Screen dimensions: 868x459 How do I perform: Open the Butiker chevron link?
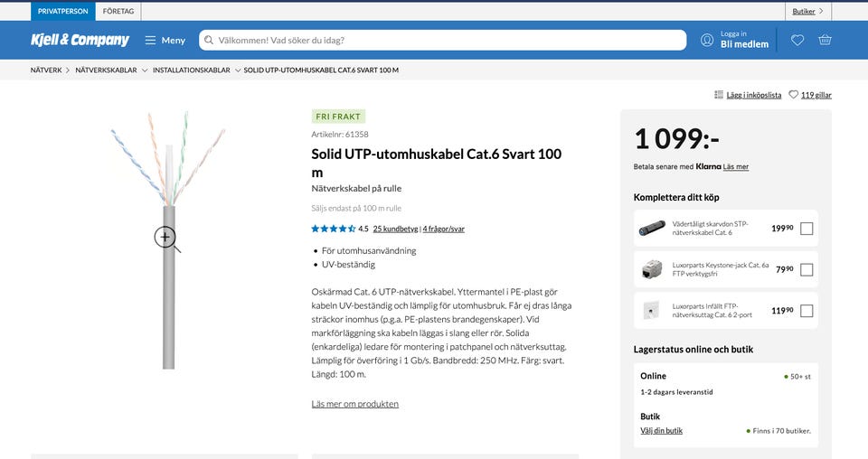tap(808, 11)
